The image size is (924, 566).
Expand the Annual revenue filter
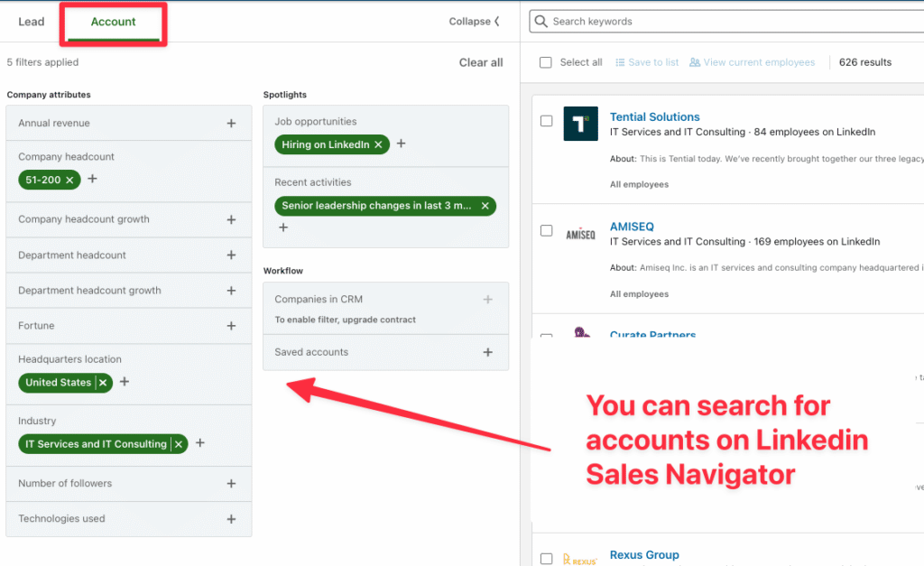click(231, 124)
